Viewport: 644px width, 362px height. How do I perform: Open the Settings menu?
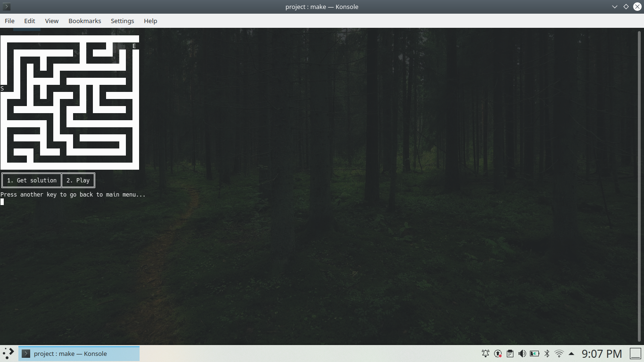pyautogui.click(x=122, y=21)
